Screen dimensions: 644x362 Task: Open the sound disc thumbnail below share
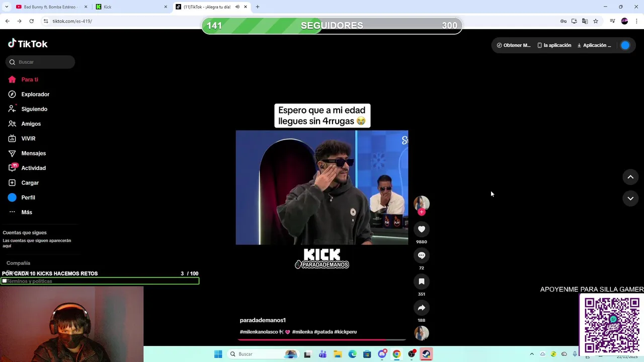(422, 333)
